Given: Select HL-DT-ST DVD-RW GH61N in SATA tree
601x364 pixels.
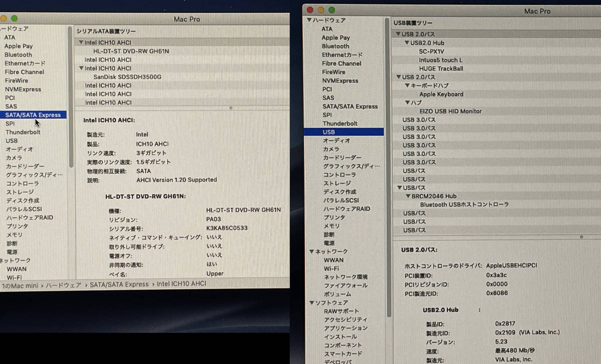Looking at the screenshot, I should (x=131, y=51).
